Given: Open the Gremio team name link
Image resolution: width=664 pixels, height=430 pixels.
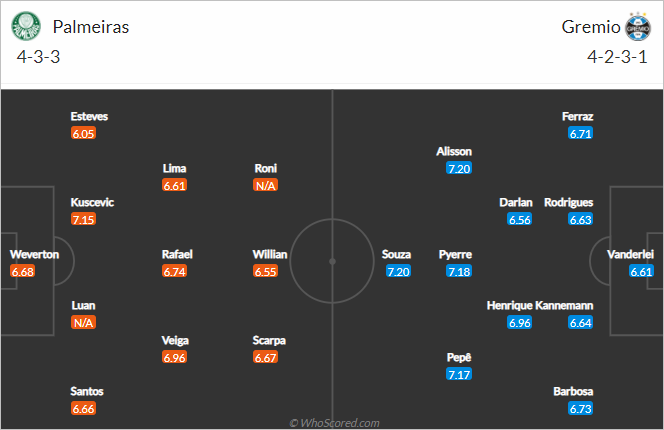Looking at the screenshot, I should click(591, 27).
